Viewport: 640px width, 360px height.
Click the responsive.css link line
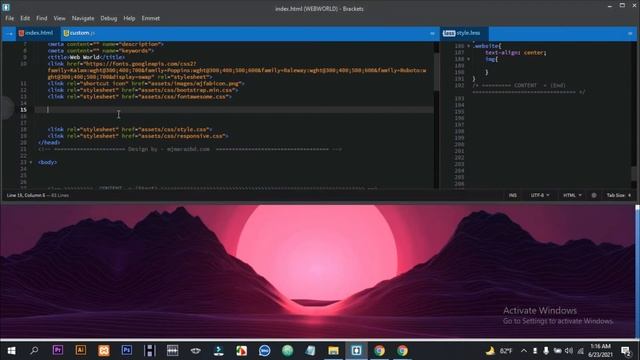pos(138,136)
